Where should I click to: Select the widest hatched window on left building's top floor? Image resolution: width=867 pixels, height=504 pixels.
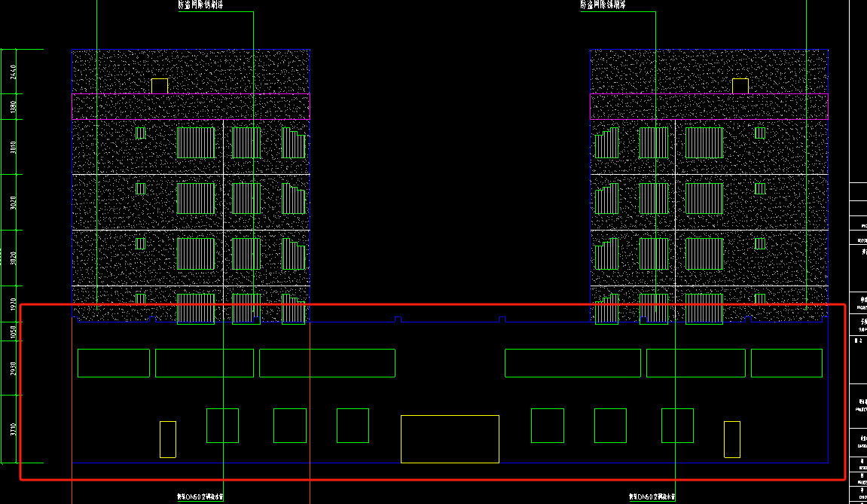tap(196, 142)
